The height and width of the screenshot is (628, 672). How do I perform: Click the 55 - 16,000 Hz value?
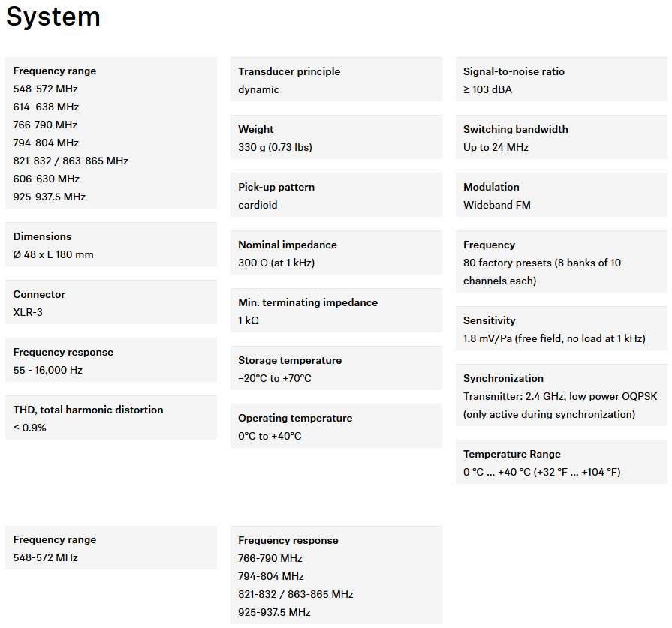(47, 370)
